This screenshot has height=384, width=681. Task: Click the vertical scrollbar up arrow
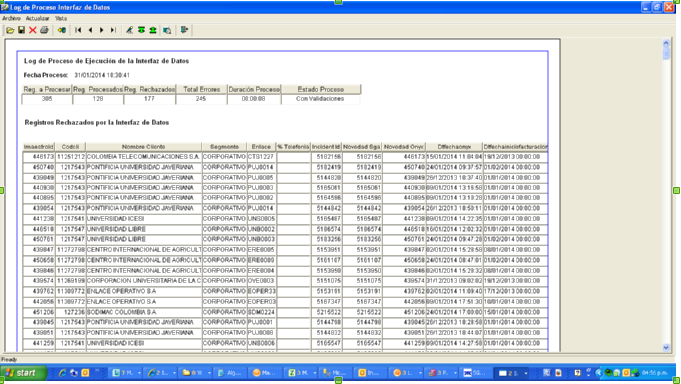[666, 43]
